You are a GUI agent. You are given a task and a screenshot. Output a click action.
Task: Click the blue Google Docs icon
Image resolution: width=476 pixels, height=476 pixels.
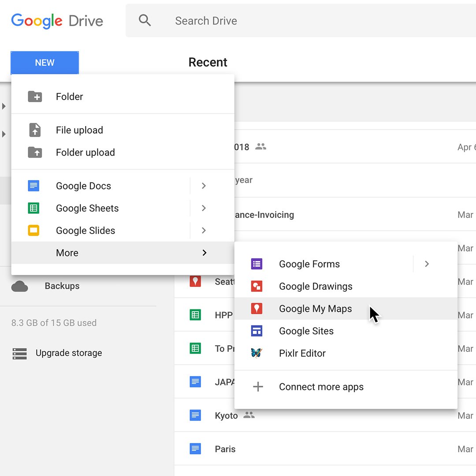coord(33,186)
